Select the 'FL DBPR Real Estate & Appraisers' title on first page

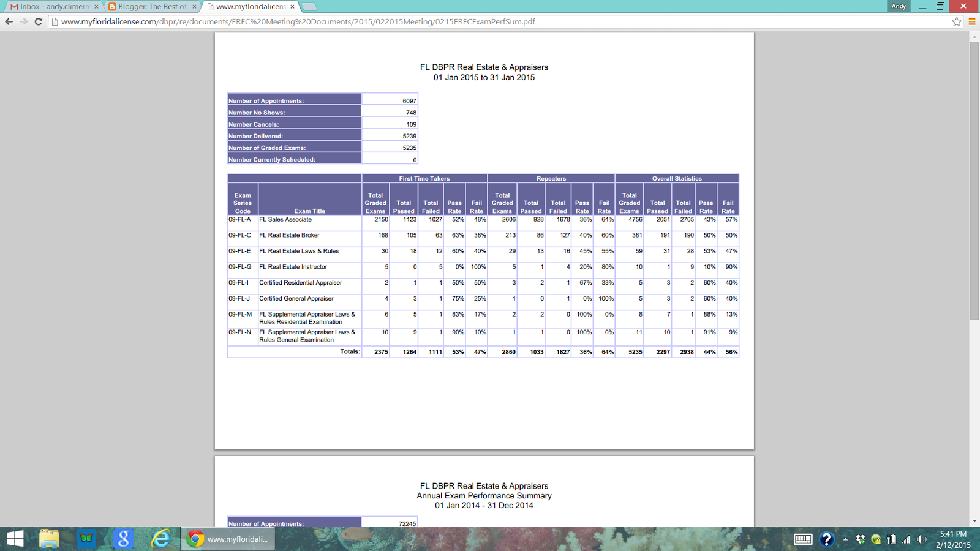pyautogui.click(x=484, y=67)
